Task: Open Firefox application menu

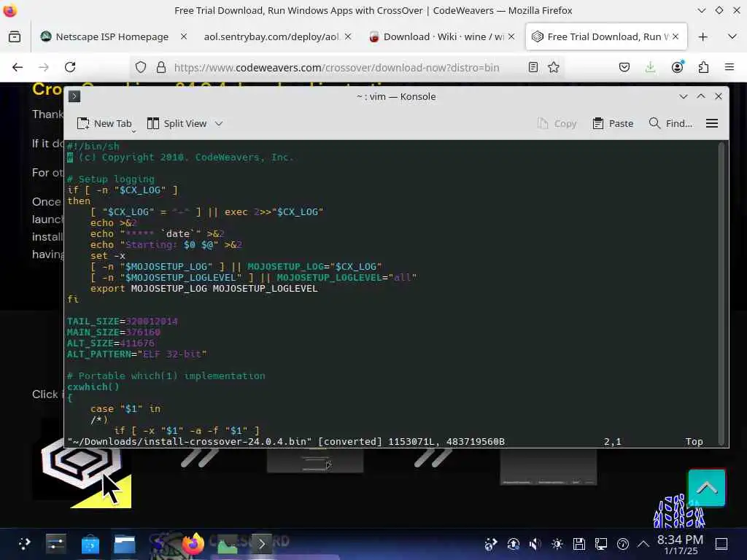Action: pos(729,68)
